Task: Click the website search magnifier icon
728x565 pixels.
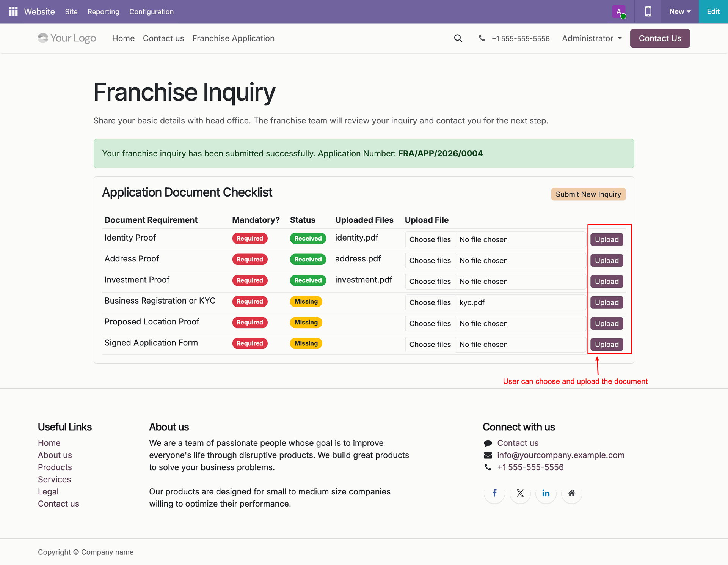Action: 458,38
